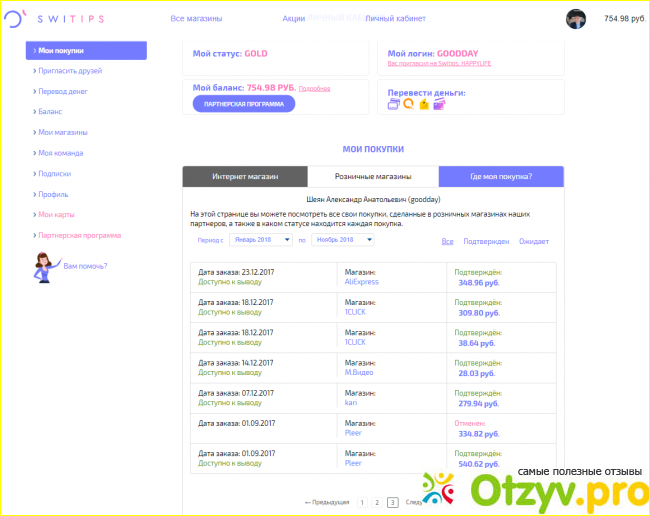Filter purchases by Ожидает status
Screen dimensions: 650x516
coord(534,241)
